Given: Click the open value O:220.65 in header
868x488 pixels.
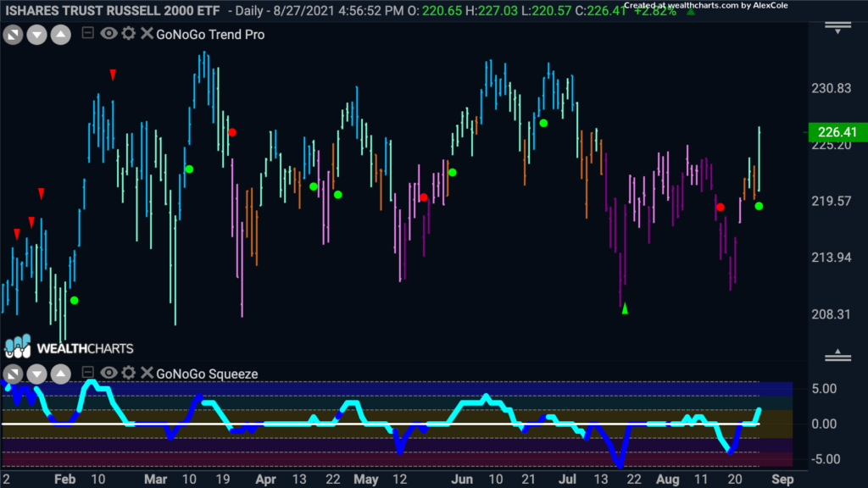Looking at the screenshot, I should coord(435,10).
